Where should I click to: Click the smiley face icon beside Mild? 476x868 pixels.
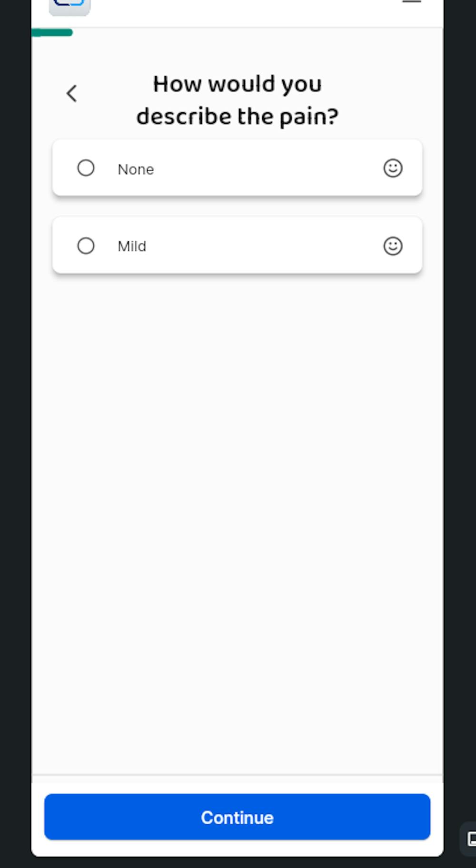point(393,246)
